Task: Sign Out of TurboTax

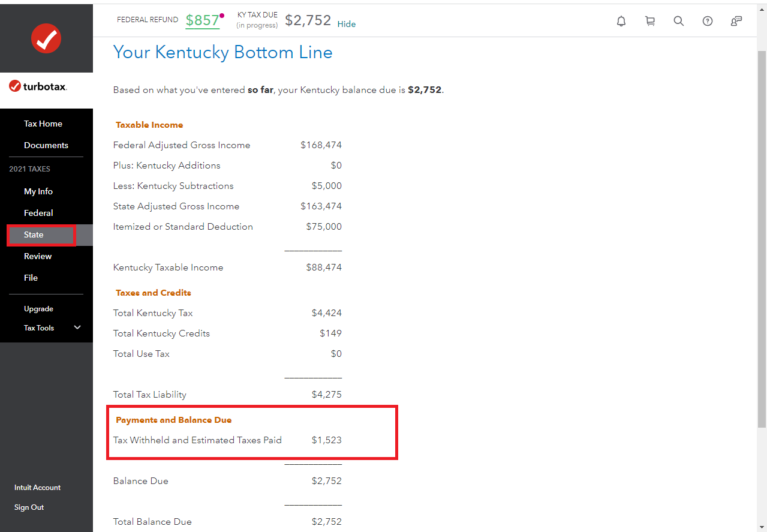Action: coord(29,507)
